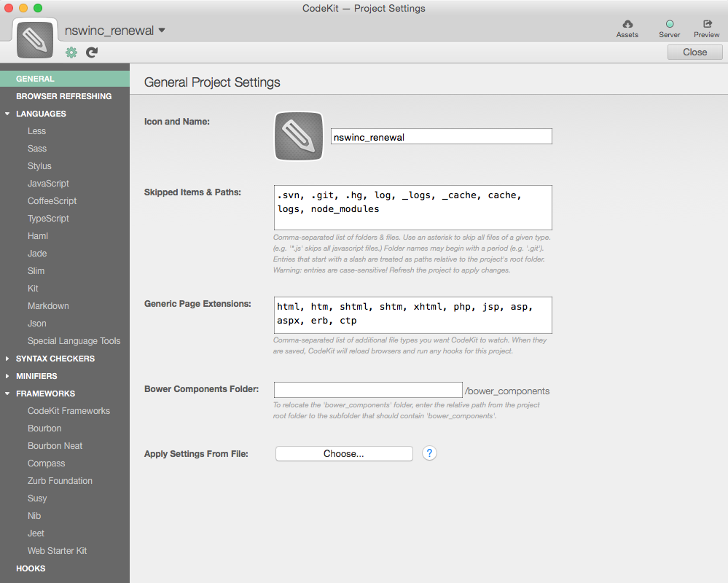Click the Choose... settings file button
The height and width of the screenshot is (583, 728).
point(344,453)
